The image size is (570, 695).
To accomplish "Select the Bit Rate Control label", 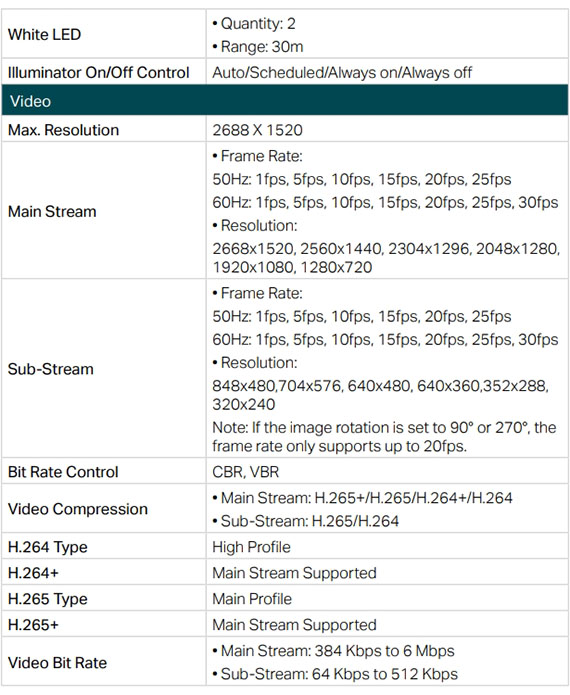I will click(x=63, y=472).
